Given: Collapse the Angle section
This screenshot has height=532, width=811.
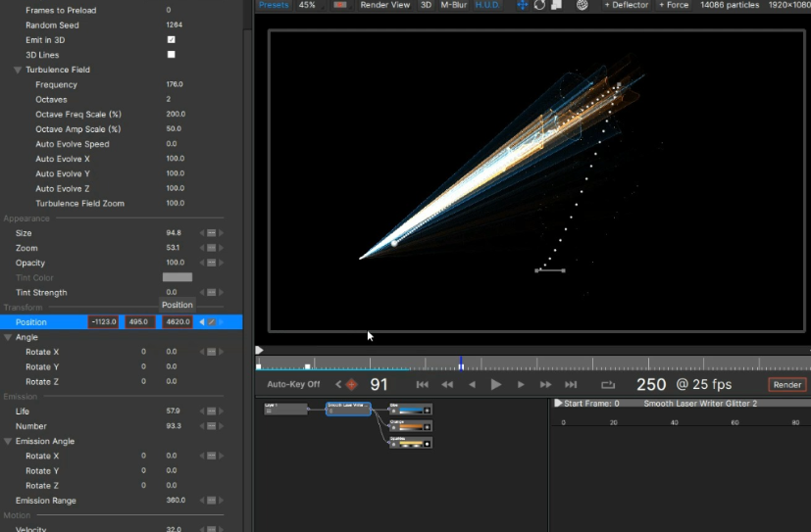Looking at the screenshot, I should point(8,337).
